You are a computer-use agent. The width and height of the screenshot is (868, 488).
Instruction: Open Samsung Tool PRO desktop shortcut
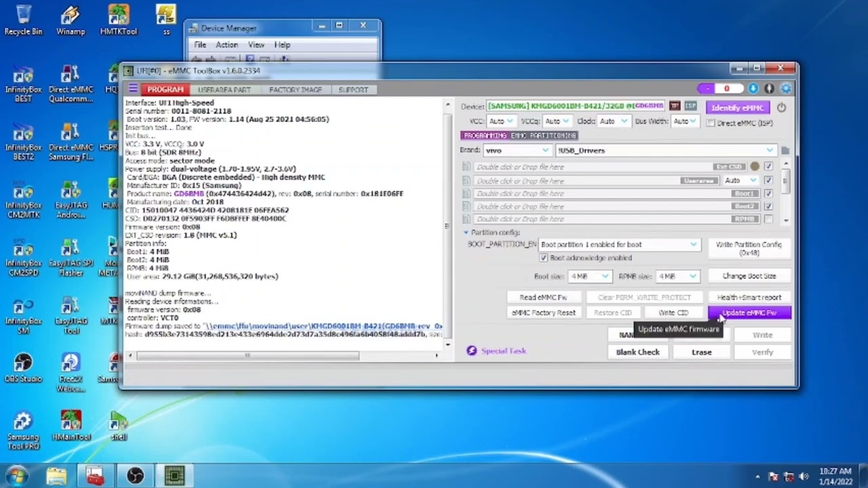coord(23,431)
